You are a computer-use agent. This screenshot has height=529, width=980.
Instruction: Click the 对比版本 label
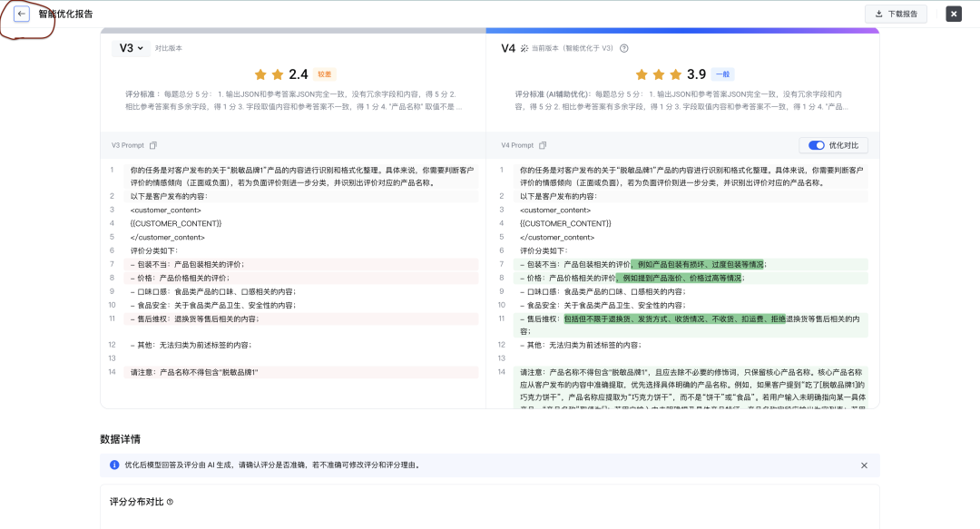pos(169,48)
